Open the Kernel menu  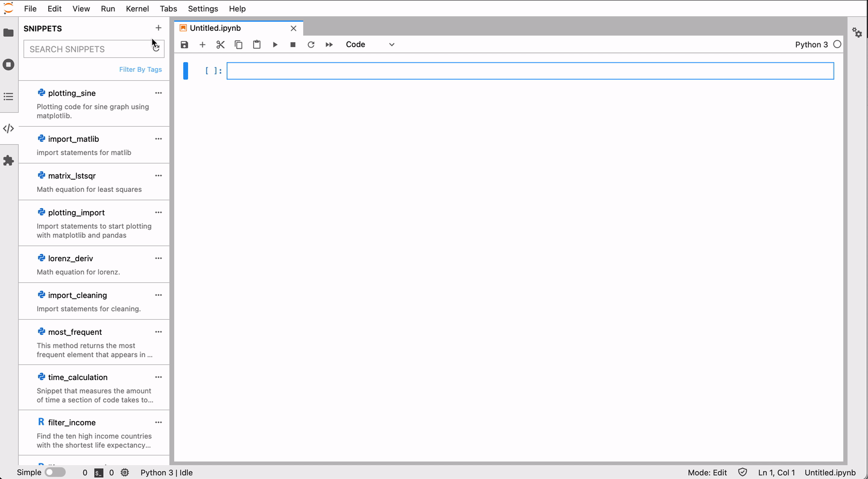137,8
